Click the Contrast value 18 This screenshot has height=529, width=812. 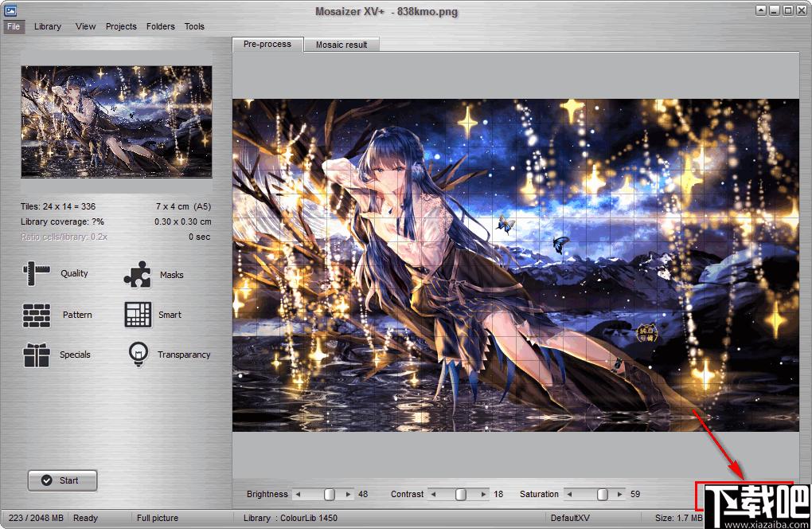(x=498, y=494)
